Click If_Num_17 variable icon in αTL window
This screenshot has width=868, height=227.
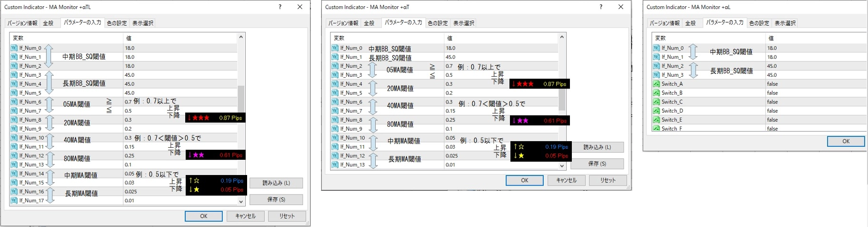(14, 200)
